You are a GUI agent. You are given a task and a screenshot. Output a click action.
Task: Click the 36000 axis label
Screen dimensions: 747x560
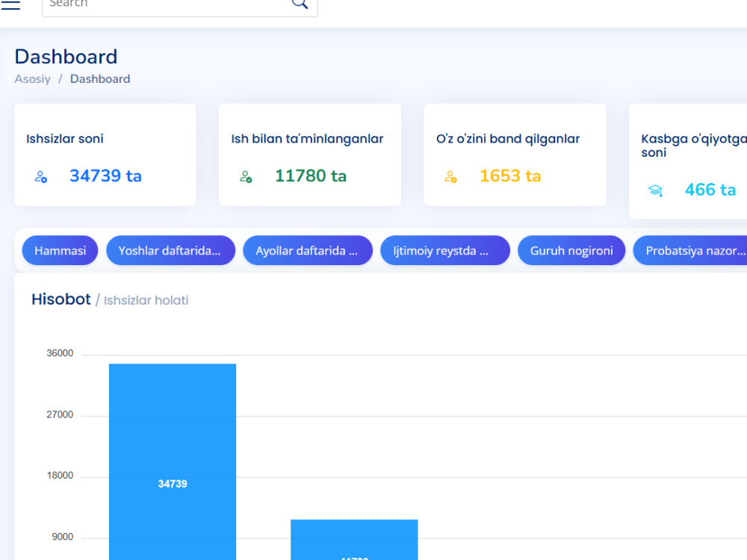(60, 353)
